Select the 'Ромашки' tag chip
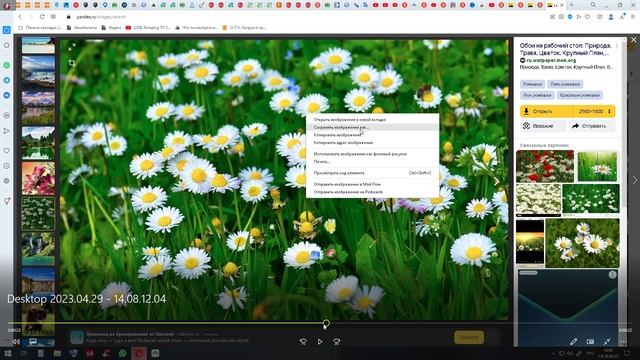This screenshot has height=360, width=640. [533, 84]
